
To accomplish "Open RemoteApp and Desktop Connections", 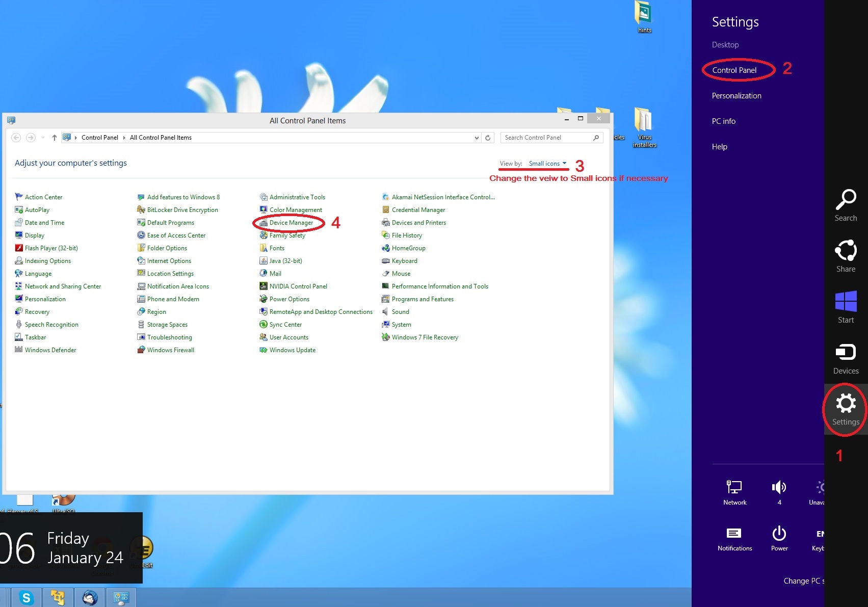I will point(321,312).
